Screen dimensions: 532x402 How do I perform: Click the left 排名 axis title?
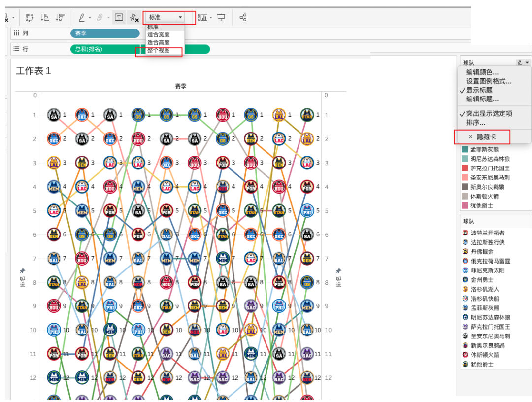(22, 282)
